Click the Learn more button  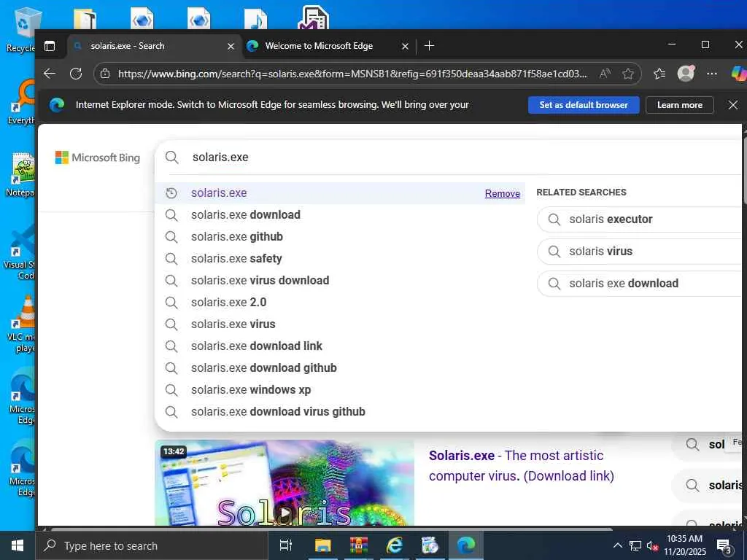680,105
